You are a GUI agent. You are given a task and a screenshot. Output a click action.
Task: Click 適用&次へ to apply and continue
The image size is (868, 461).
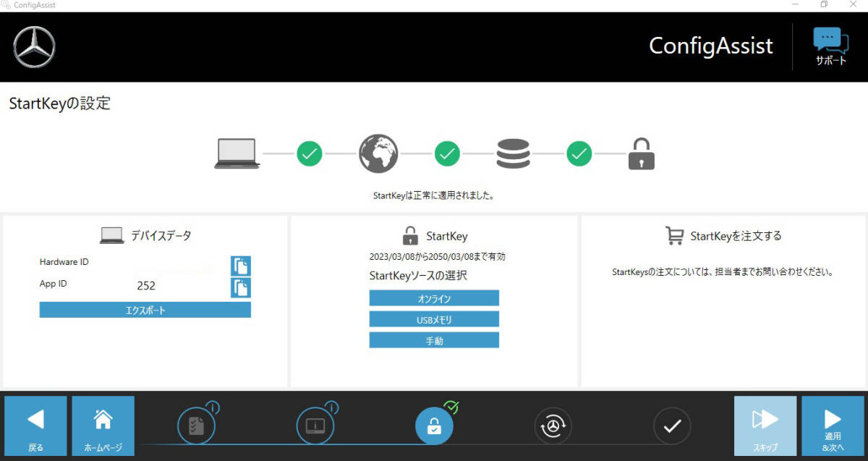coord(833,426)
